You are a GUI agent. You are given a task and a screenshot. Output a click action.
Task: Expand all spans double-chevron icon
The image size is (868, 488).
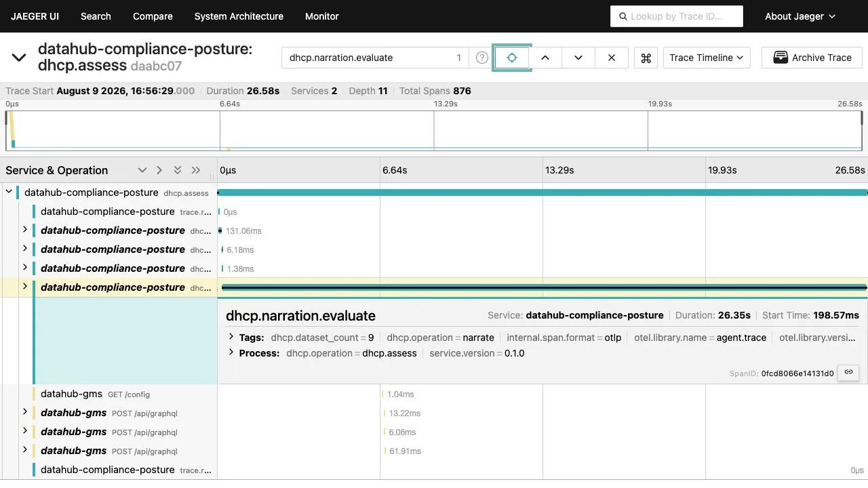coord(178,170)
